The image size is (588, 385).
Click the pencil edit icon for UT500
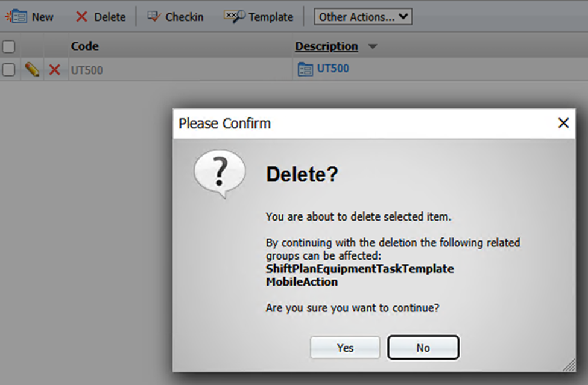[32, 70]
